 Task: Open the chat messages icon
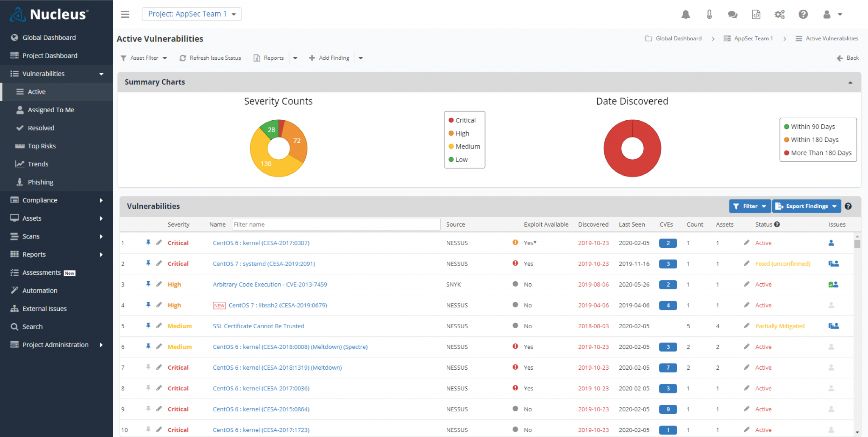click(x=732, y=14)
